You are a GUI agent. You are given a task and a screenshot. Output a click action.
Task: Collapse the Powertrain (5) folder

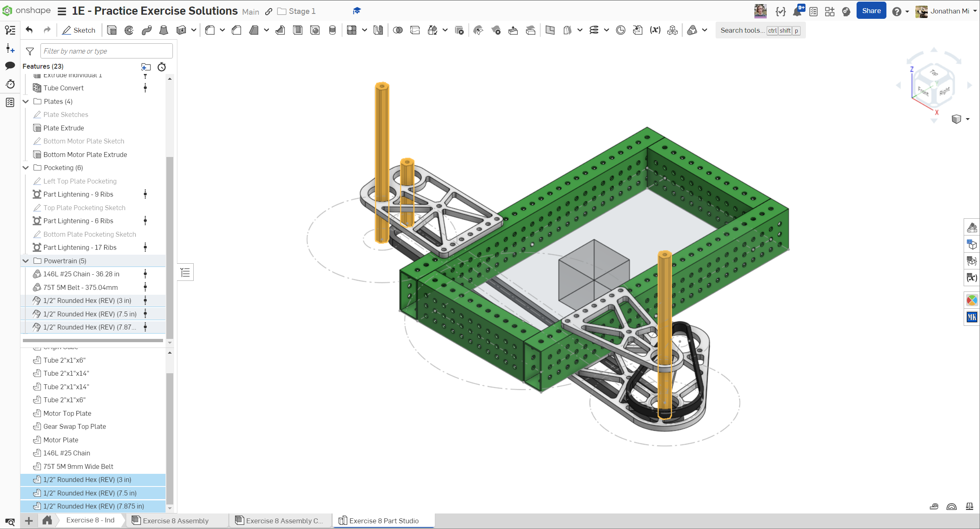26,261
